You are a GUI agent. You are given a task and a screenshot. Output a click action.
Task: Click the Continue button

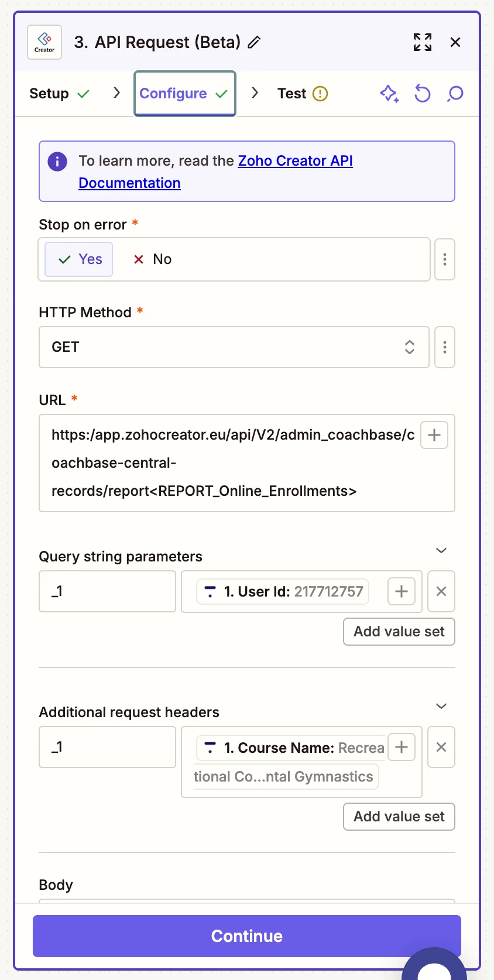coord(247,936)
